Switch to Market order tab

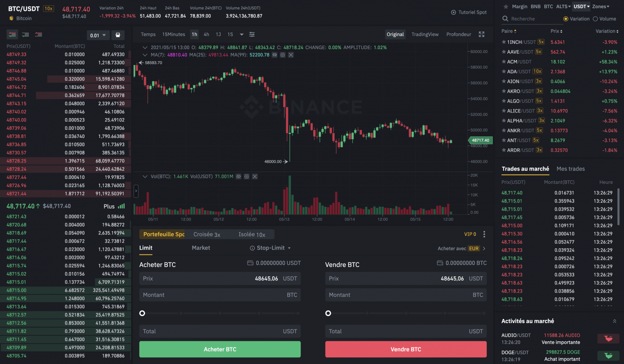coord(201,248)
